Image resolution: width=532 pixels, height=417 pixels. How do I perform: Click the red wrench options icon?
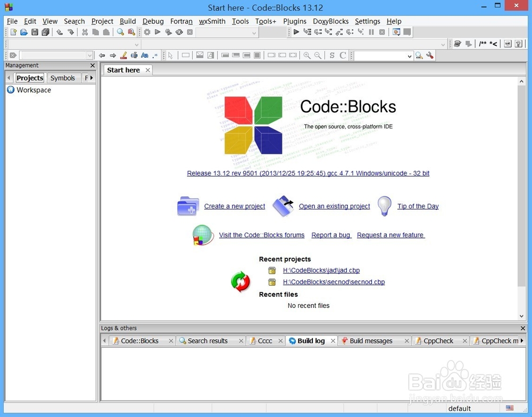coord(430,55)
